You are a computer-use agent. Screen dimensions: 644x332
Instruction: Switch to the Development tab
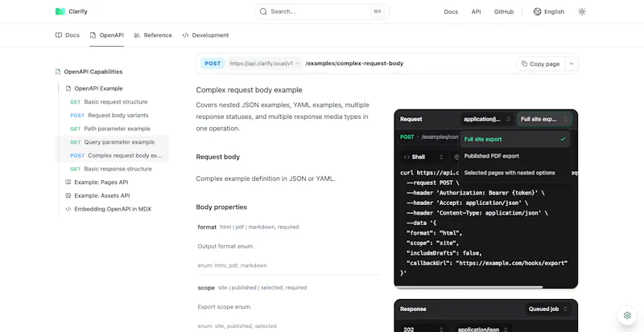click(205, 35)
